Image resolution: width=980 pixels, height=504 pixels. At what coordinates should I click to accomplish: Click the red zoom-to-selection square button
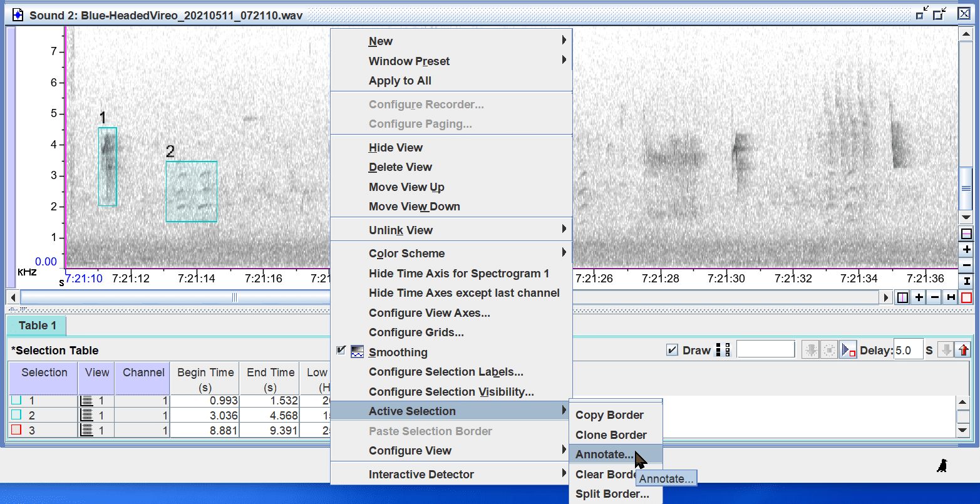(966, 297)
